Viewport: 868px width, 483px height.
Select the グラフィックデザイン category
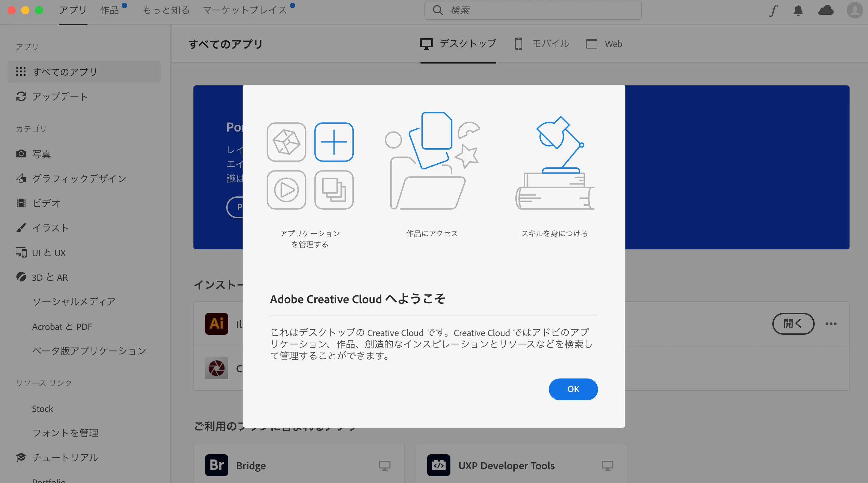79,179
